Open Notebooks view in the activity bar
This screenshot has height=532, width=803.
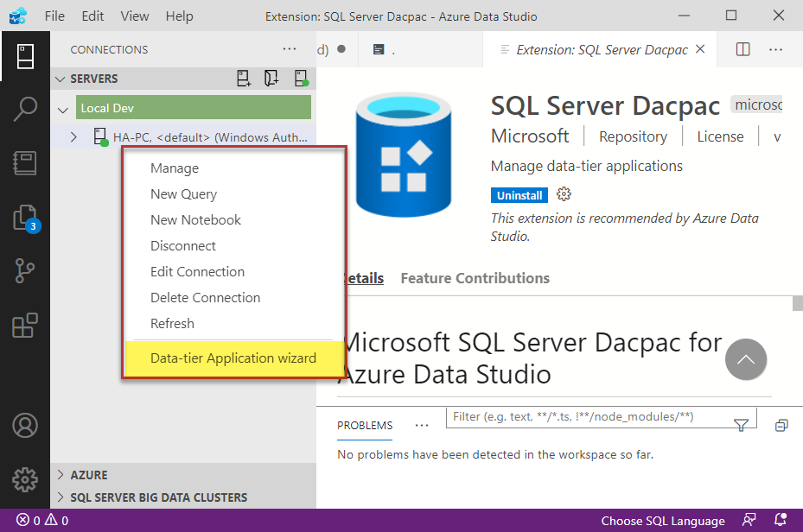[25, 163]
